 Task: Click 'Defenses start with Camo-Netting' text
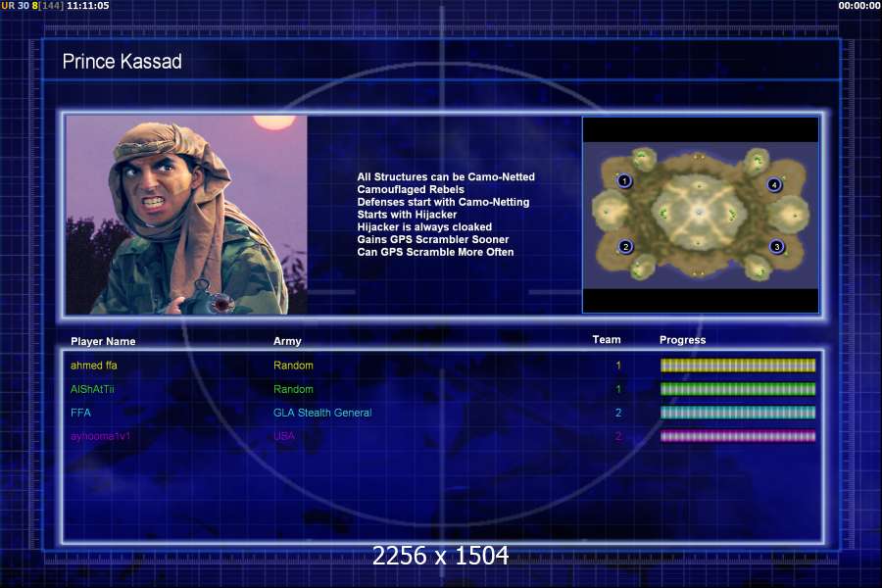[443, 202]
